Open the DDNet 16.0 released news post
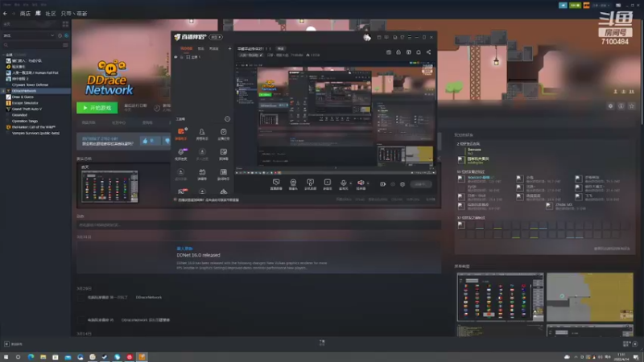Image resolution: width=644 pixels, height=362 pixels. [x=198, y=255]
